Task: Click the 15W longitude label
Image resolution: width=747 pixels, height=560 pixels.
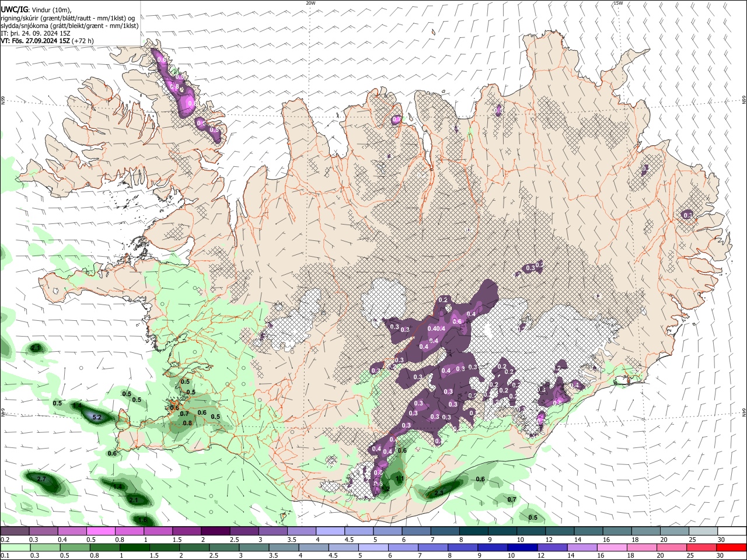Action: 618,3
